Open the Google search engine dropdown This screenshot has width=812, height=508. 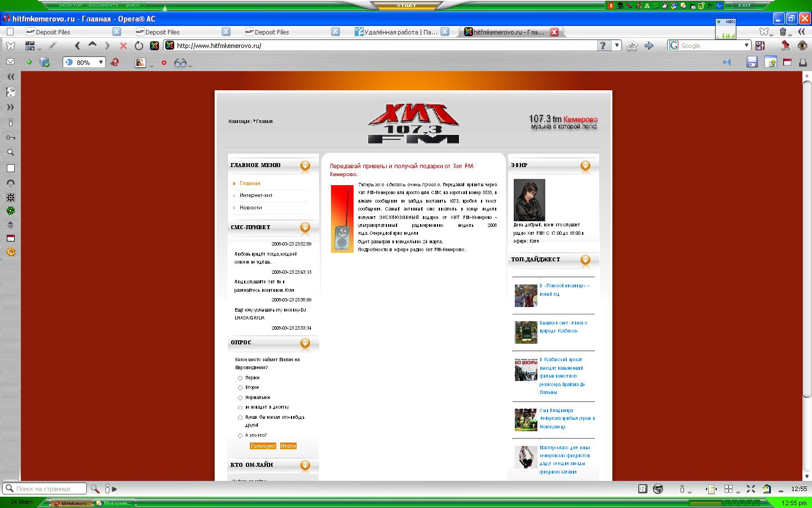pos(747,46)
